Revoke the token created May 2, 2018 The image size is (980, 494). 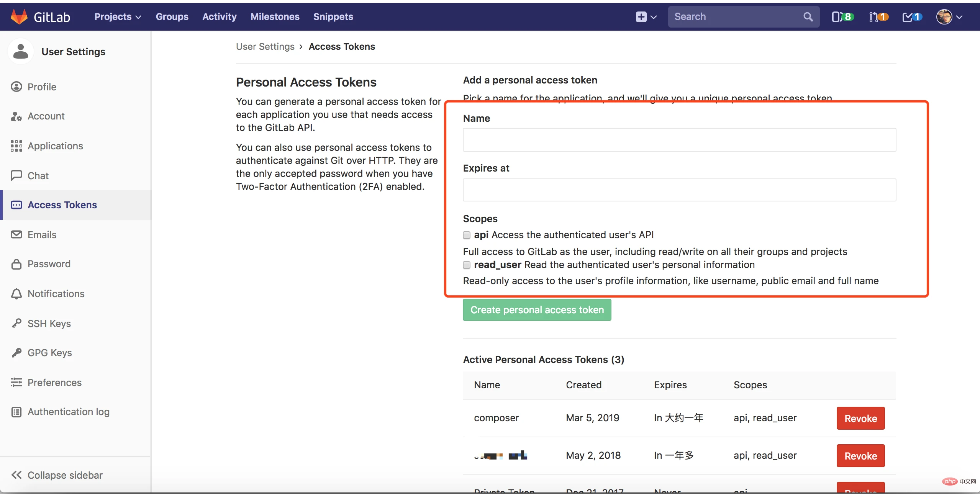861,456
